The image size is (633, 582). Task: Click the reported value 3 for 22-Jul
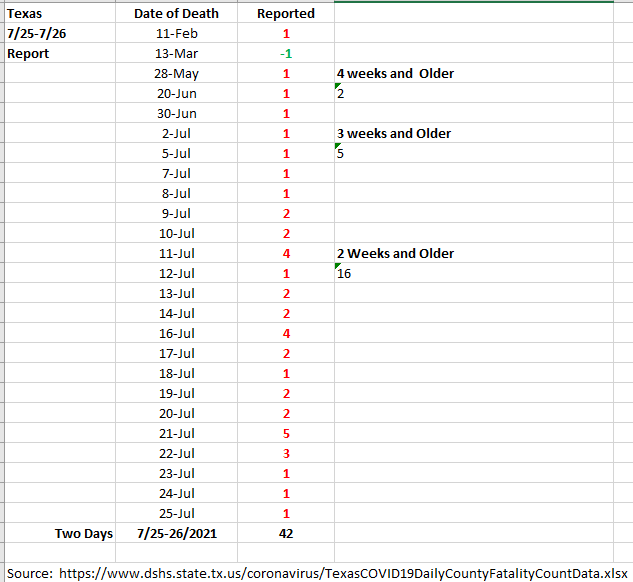pos(286,453)
